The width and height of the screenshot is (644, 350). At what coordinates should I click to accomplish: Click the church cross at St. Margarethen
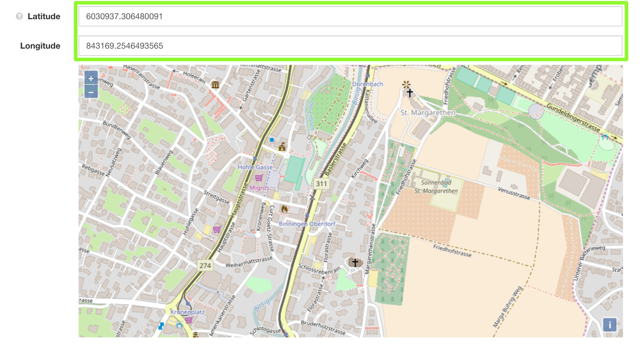pyautogui.click(x=410, y=93)
